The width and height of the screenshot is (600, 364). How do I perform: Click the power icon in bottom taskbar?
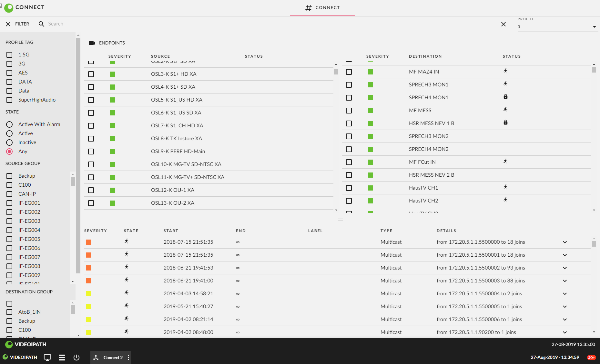point(76,358)
